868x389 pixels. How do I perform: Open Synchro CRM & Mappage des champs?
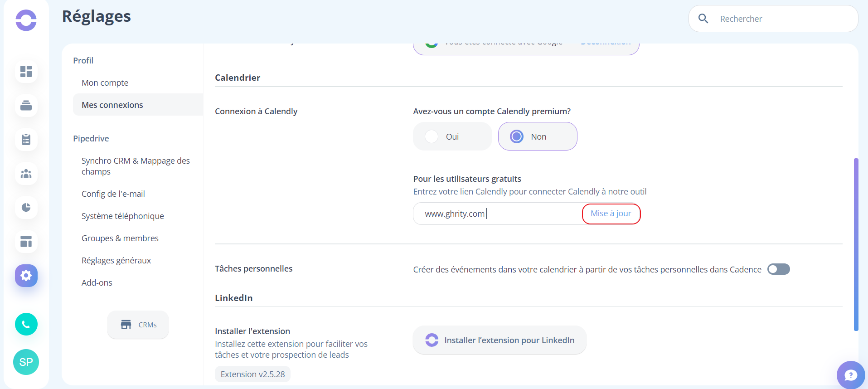(136, 166)
